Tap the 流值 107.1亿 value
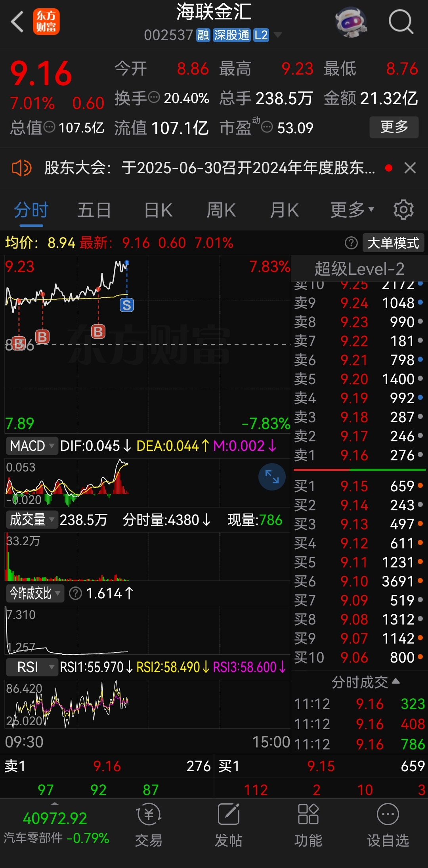Image resolution: width=428 pixels, height=868 pixels. [161, 128]
